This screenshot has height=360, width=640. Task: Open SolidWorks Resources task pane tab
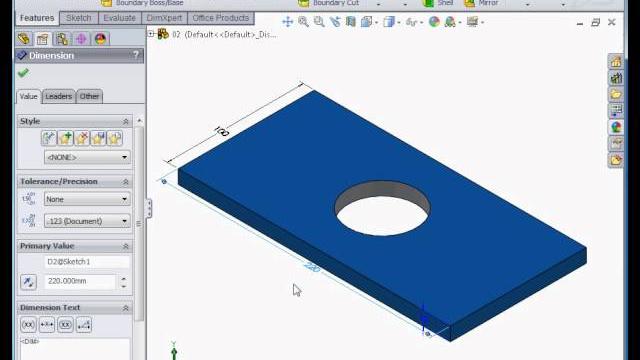pyautogui.click(x=616, y=62)
